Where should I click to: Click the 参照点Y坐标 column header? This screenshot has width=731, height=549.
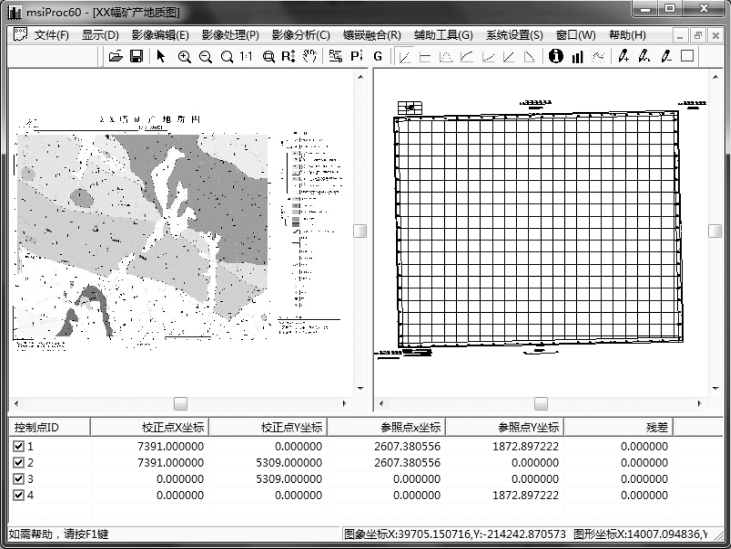pyautogui.click(x=504, y=427)
